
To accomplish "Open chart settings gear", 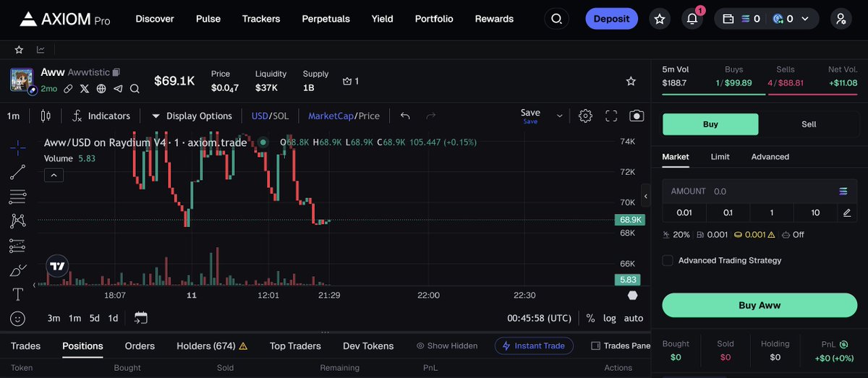I will coord(586,116).
